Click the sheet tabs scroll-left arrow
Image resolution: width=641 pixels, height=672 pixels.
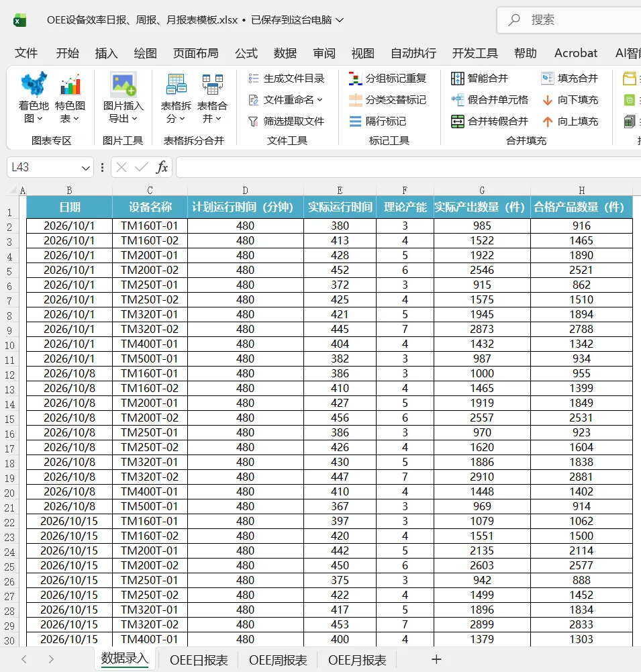24,659
